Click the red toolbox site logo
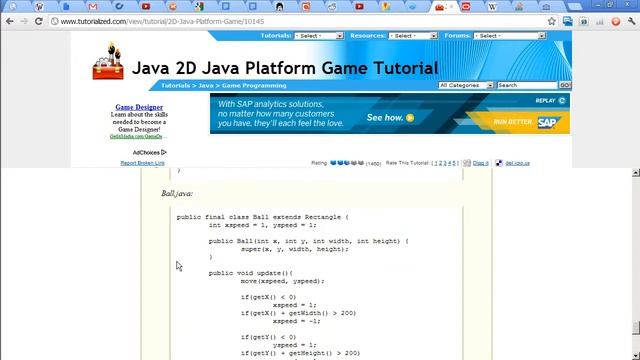 (x=108, y=61)
